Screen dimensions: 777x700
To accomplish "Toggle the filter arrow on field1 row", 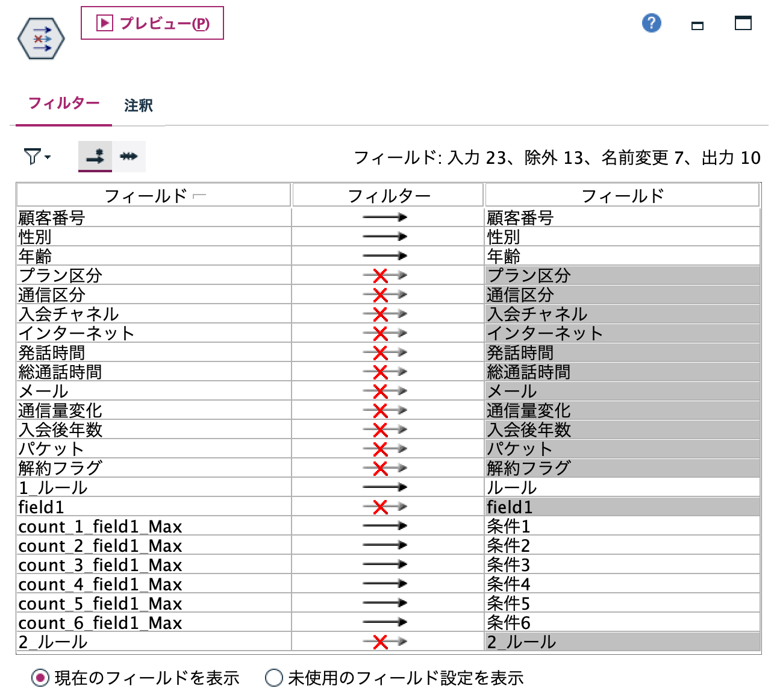I will click(382, 506).
